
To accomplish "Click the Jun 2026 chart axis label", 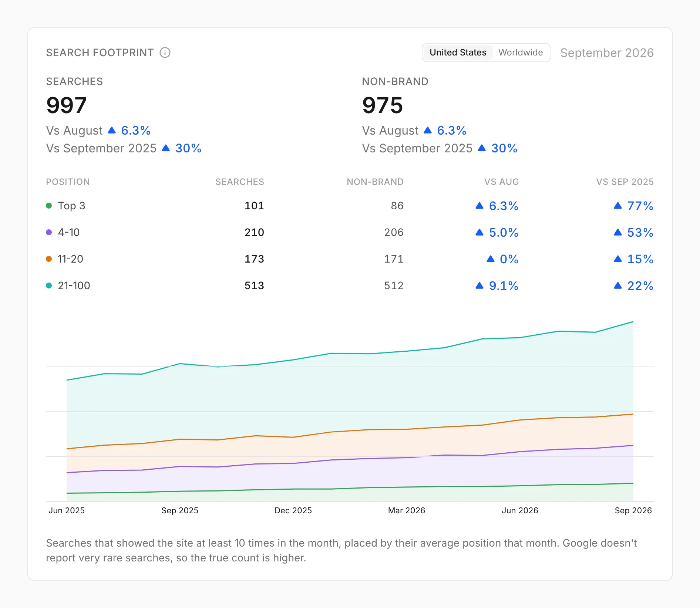I will pos(520,510).
